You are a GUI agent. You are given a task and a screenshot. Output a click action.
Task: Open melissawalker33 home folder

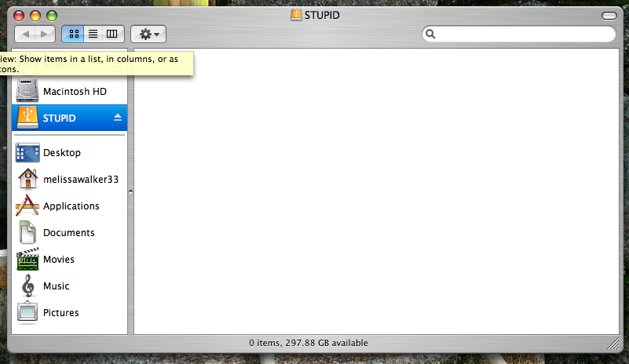pos(81,179)
